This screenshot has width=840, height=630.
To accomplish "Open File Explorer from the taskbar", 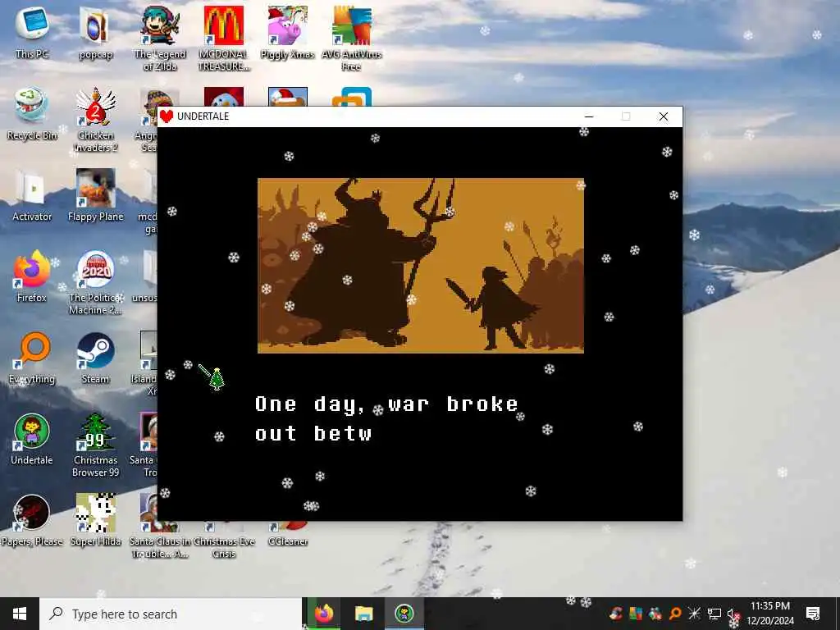I will pos(363,614).
